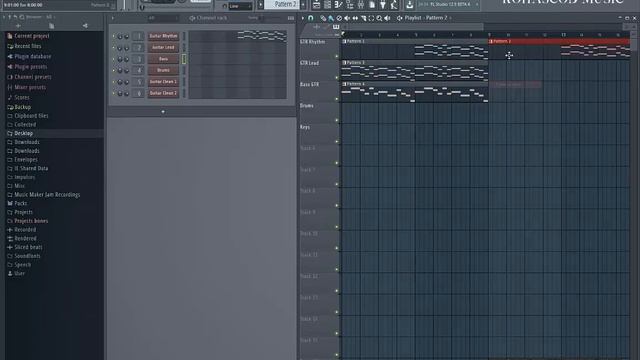Screen dimensions: 640x360
Task: Select the Guitar Clean 1 channel button
Action: [163, 82]
